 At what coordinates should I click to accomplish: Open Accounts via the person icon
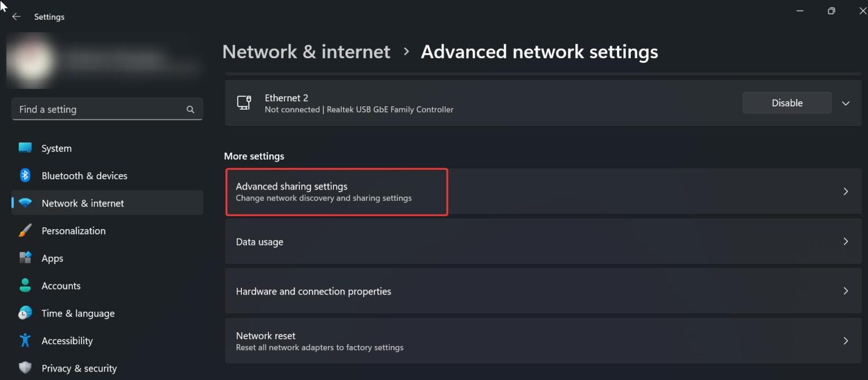pos(25,286)
